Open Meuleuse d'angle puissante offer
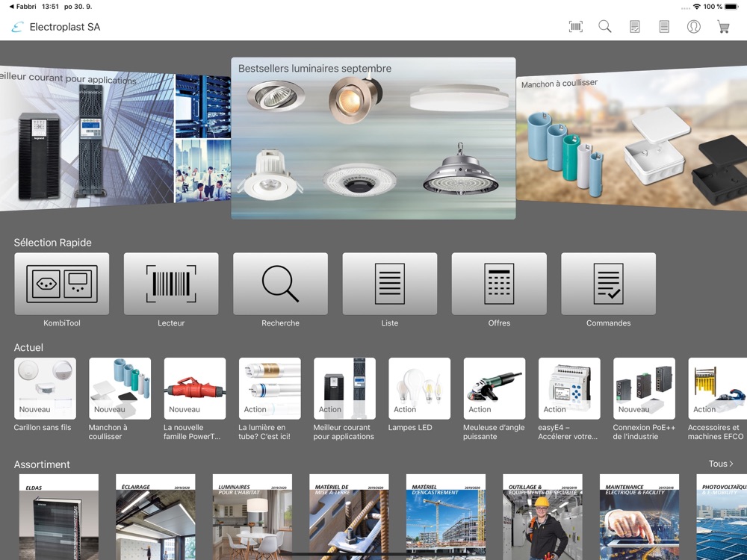 [494, 388]
